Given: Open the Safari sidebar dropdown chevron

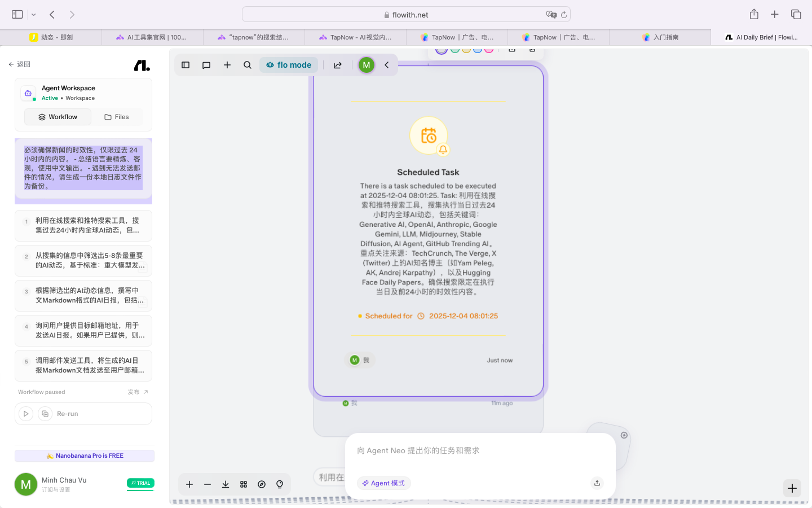Looking at the screenshot, I should pos(34,15).
